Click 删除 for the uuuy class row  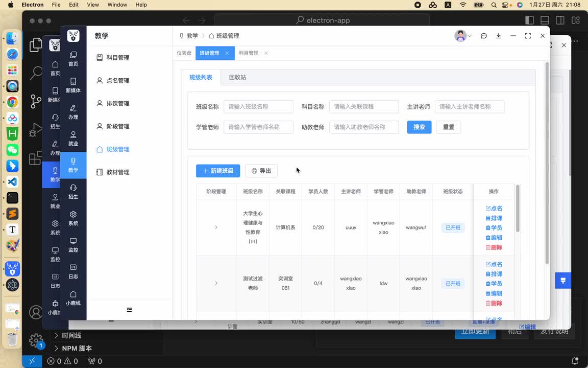pos(494,247)
